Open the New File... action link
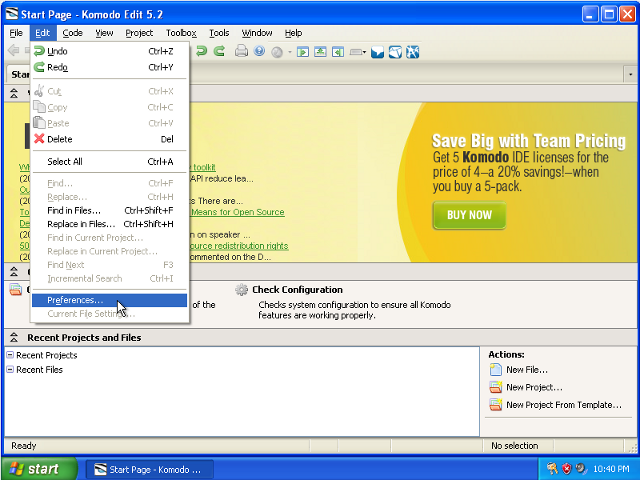The width and height of the screenshot is (640, 480). coord(527,370)
